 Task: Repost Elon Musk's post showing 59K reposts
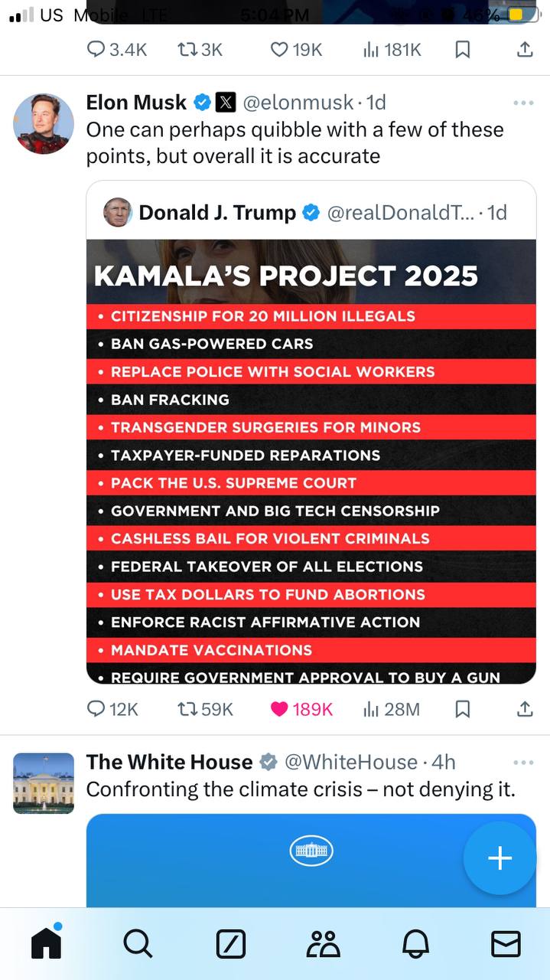(187, 710)
